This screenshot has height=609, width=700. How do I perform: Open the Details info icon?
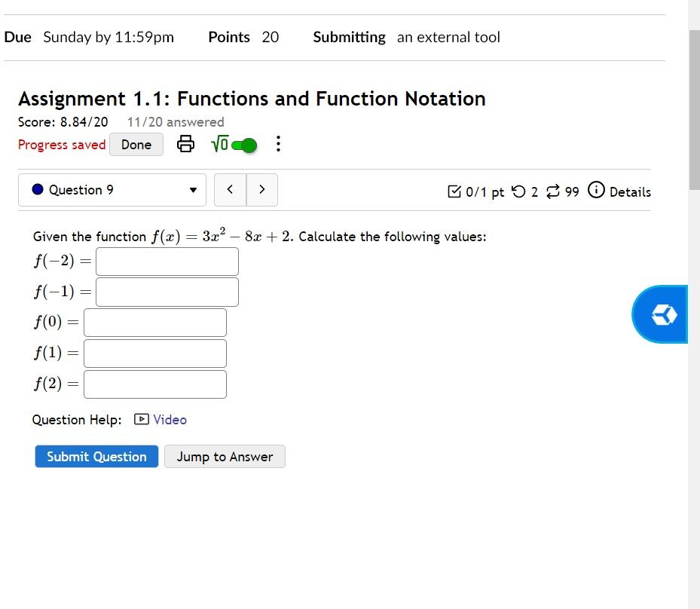coord(596,190)
